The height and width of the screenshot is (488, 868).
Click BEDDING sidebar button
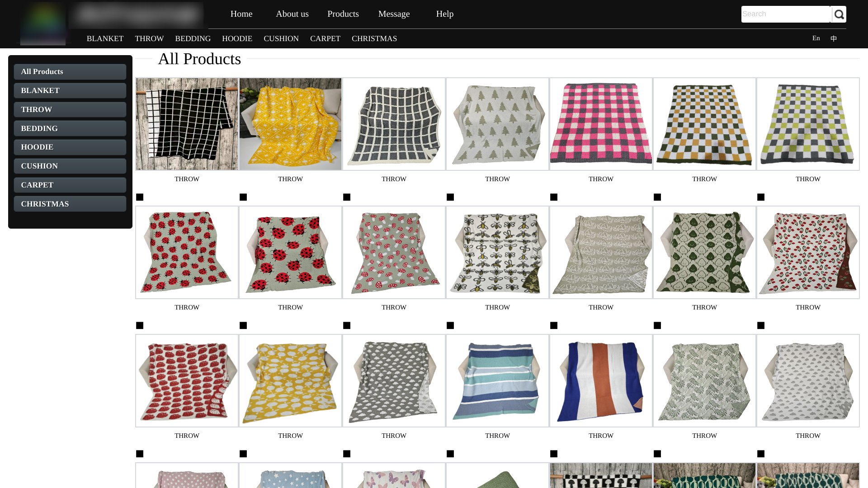click(70, 129)
